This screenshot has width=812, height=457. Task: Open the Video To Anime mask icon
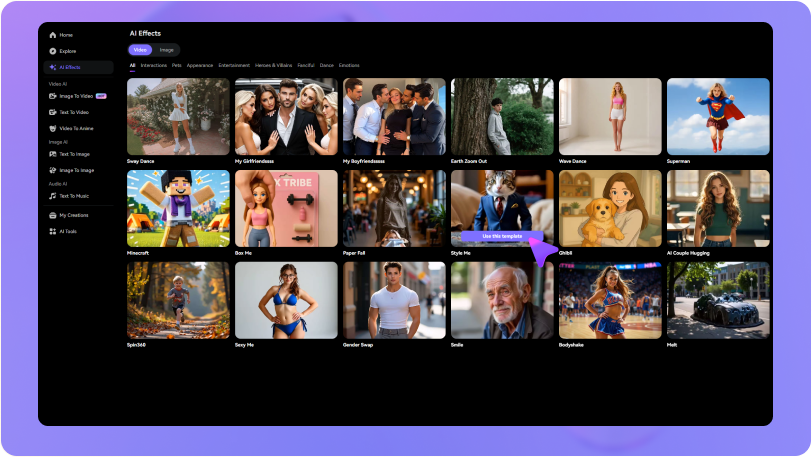coord(52,128)
